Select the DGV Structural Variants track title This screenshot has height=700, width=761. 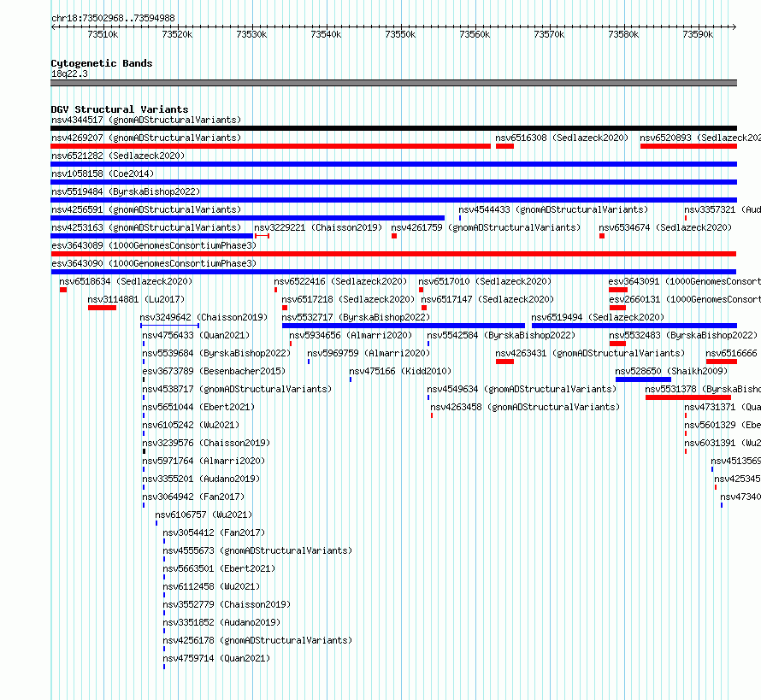(x=120, y=109)
